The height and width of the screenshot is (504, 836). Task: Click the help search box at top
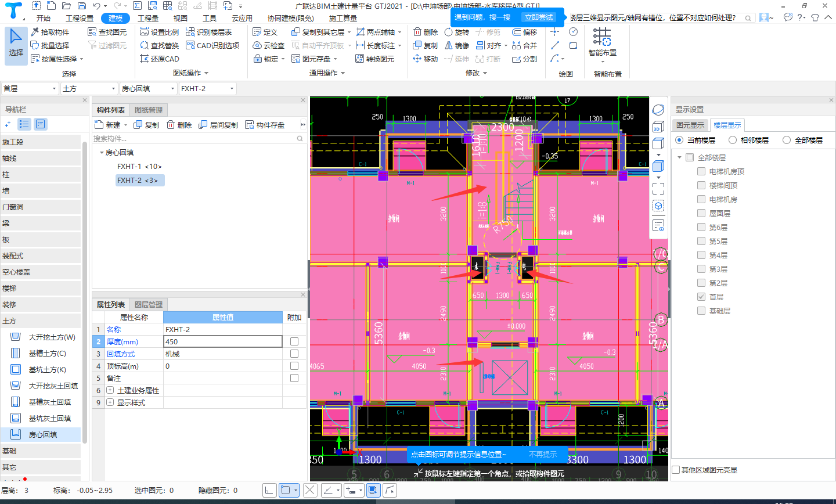[x=661, y=18]
